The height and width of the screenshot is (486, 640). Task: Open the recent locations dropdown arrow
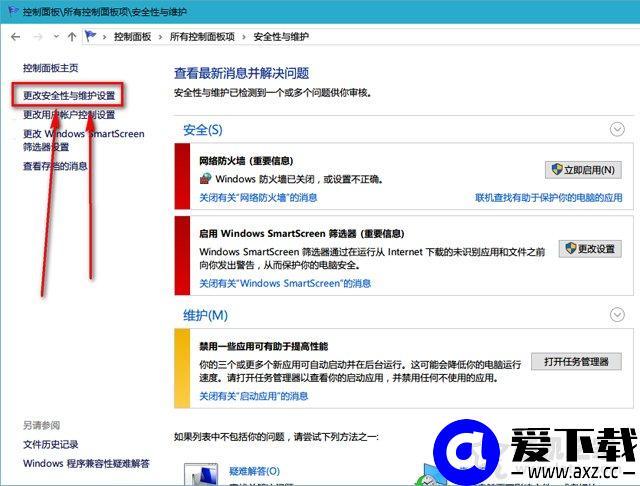click(56, 37)
